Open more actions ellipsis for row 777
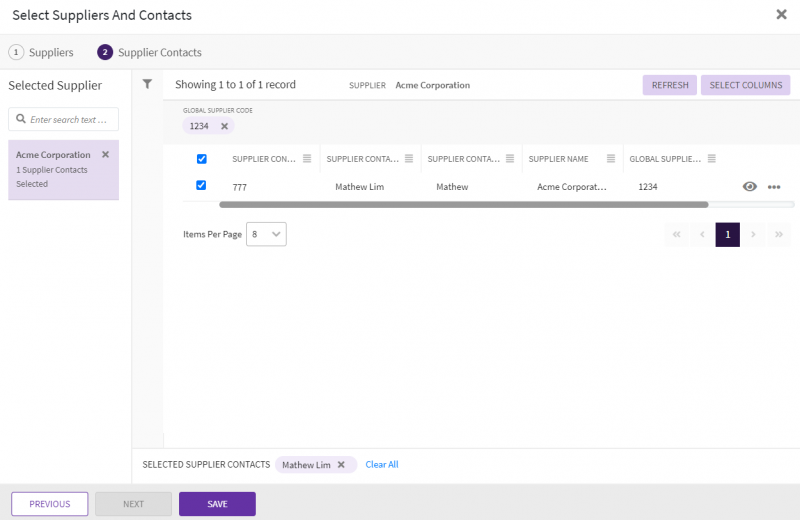The image size is (800, 520). (774, 187)
